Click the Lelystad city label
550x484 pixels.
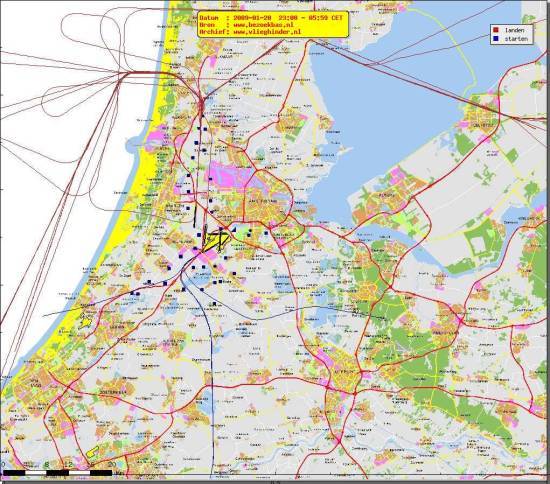coord(481,125)
